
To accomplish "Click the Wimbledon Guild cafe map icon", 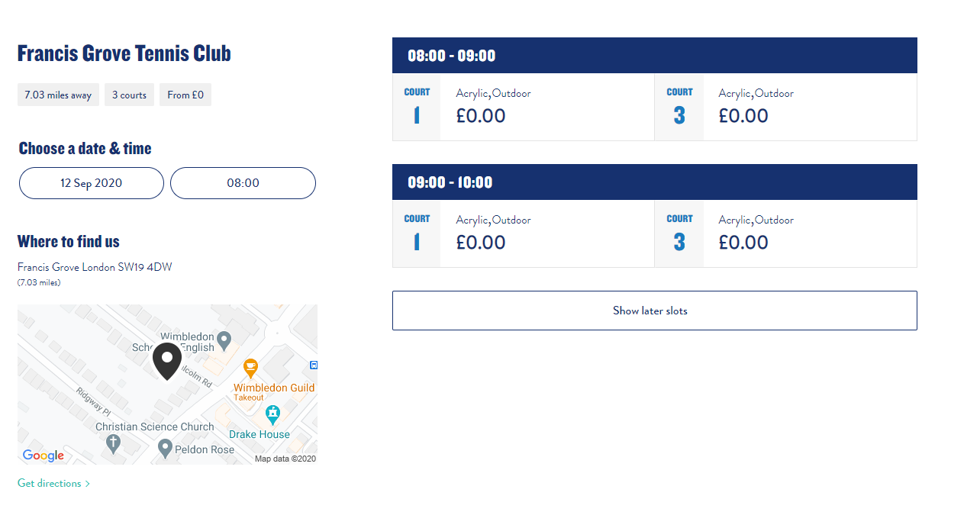I will 250,368.
